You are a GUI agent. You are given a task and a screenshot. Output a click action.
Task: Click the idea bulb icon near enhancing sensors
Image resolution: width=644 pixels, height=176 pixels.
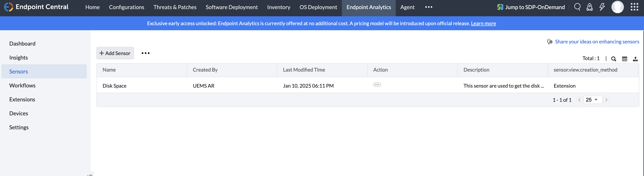pyautogui.click(x=550, y=41)
